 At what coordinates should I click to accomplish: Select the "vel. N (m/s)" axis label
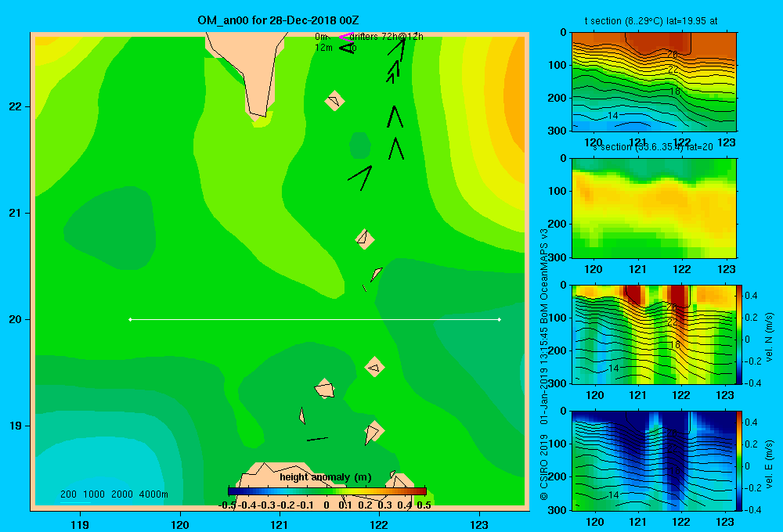pos(770,337)
